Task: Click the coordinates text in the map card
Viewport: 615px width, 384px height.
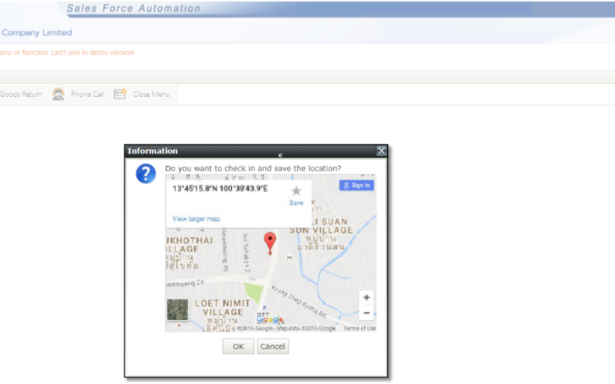Action: (x=220, y=189)
